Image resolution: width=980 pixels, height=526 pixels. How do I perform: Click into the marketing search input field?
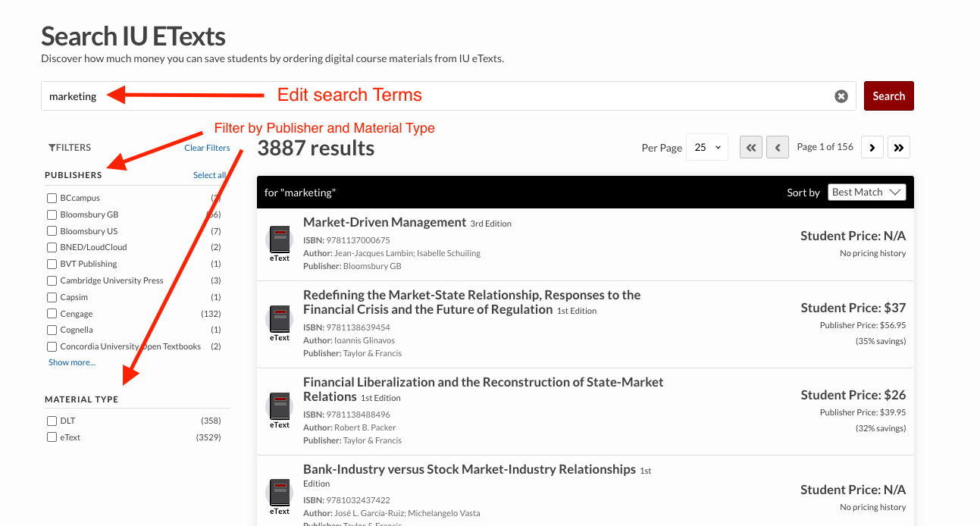(x=436, y=96)
